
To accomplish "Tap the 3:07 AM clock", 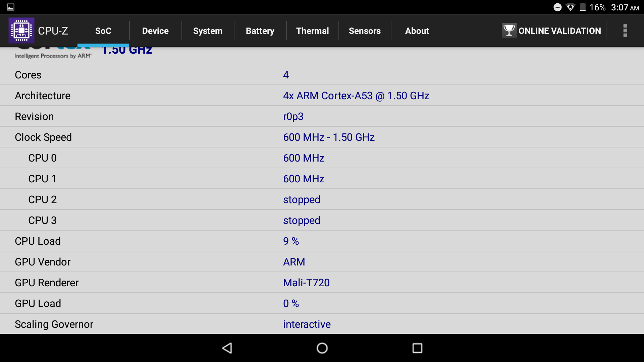I will point(625,7).
